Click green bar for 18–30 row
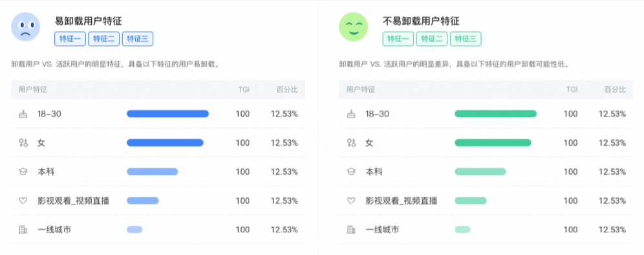 pos(496,114)
